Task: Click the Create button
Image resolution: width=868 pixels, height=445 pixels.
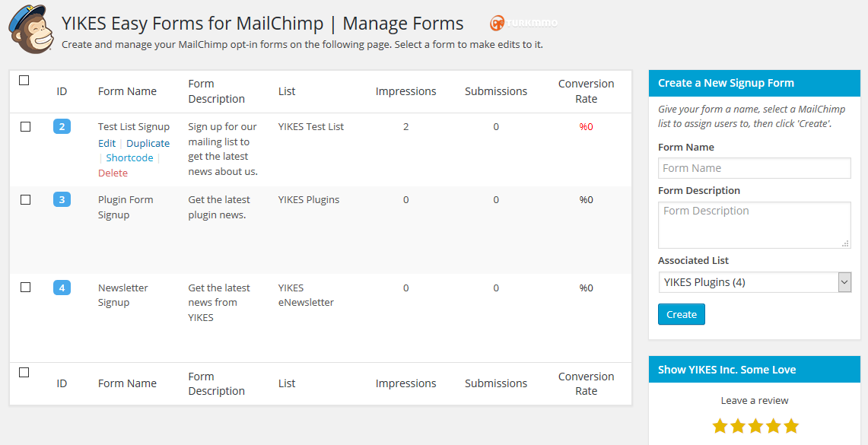Action: (682, 314)
